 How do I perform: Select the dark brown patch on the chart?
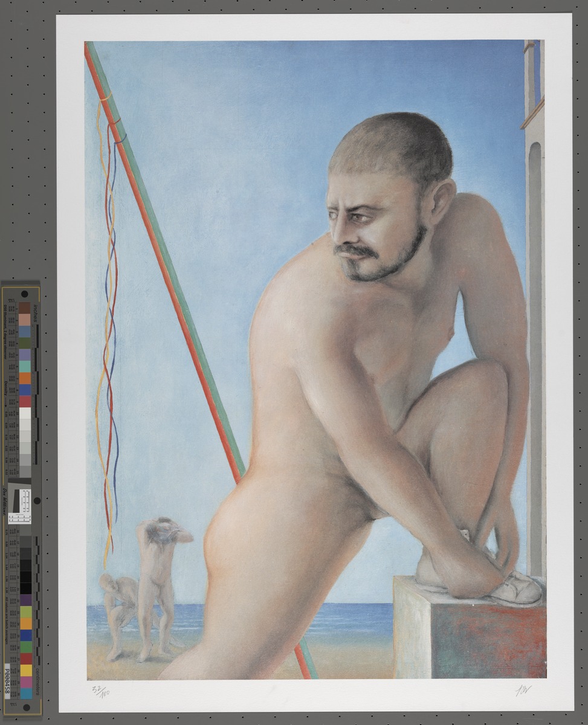24,308
